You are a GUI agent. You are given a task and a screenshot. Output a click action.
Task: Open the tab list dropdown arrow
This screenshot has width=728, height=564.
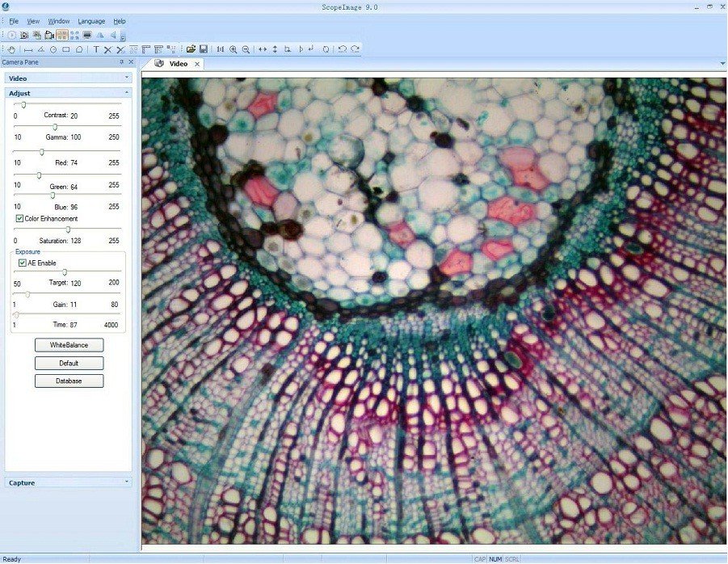(722, 64)
